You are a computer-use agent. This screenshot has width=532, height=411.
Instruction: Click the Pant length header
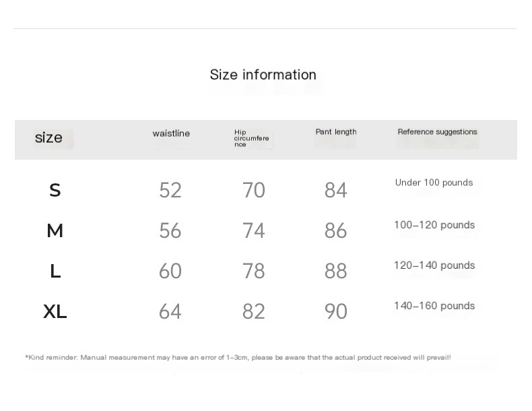336,131
